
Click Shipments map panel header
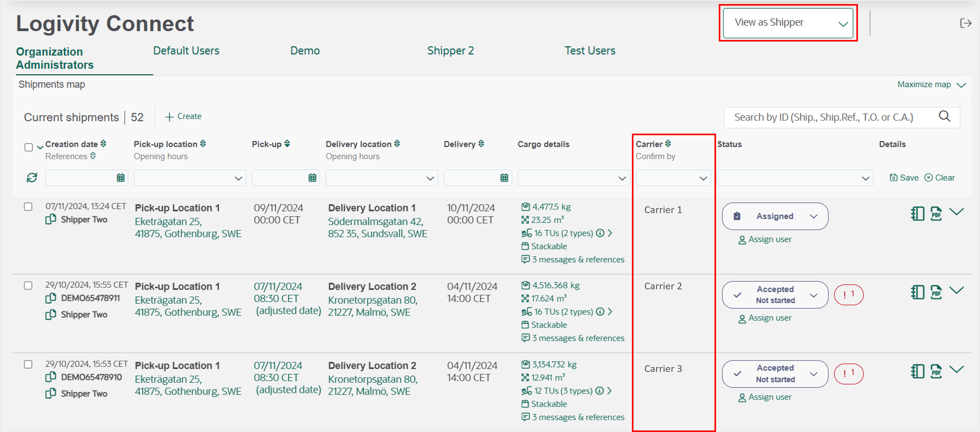[x=52, y=84]
